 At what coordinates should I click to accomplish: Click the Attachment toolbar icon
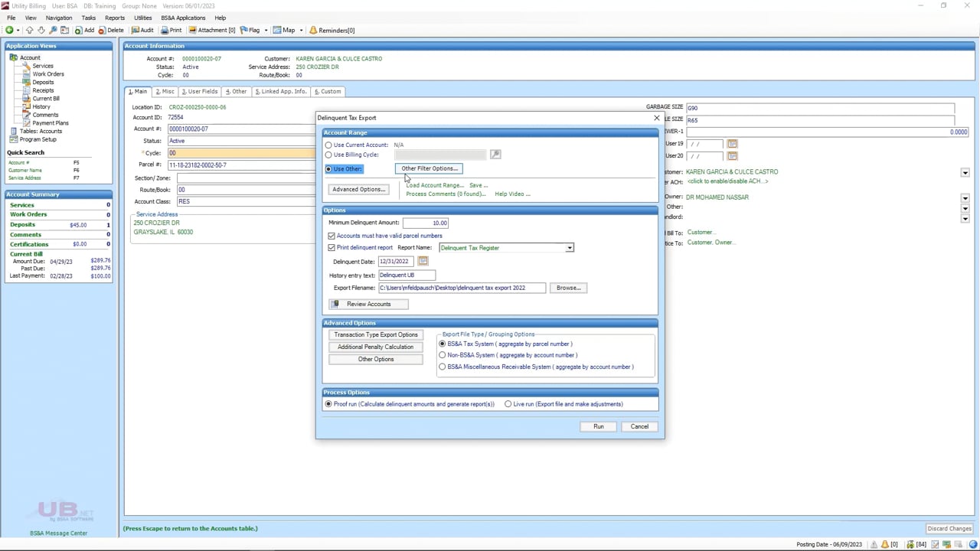(212, 31)
